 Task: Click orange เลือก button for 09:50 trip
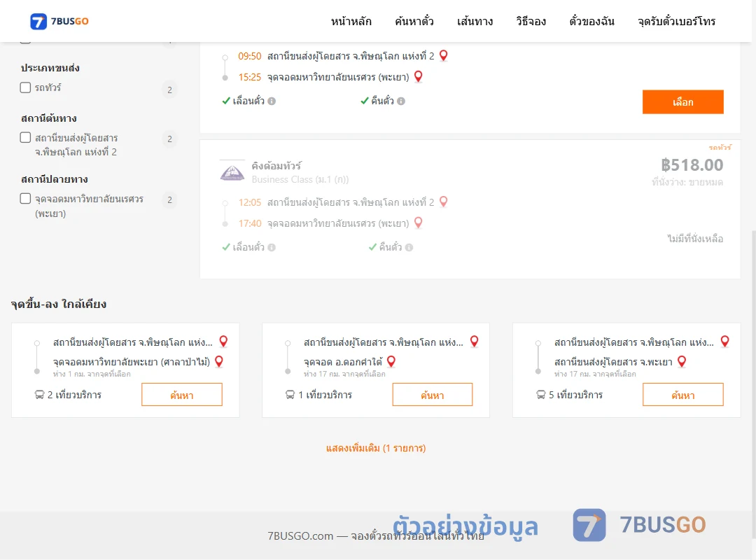pos(682,101)
